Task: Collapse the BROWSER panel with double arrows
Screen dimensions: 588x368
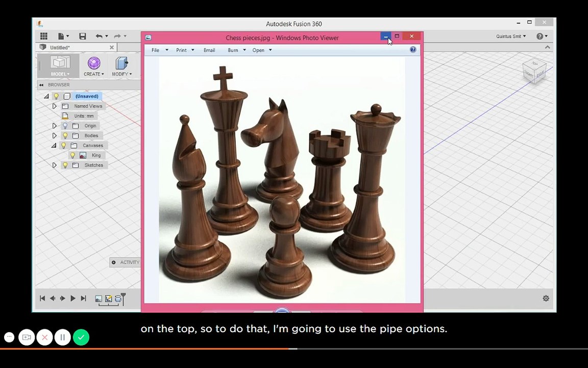Action: click(x=41, y=85)
